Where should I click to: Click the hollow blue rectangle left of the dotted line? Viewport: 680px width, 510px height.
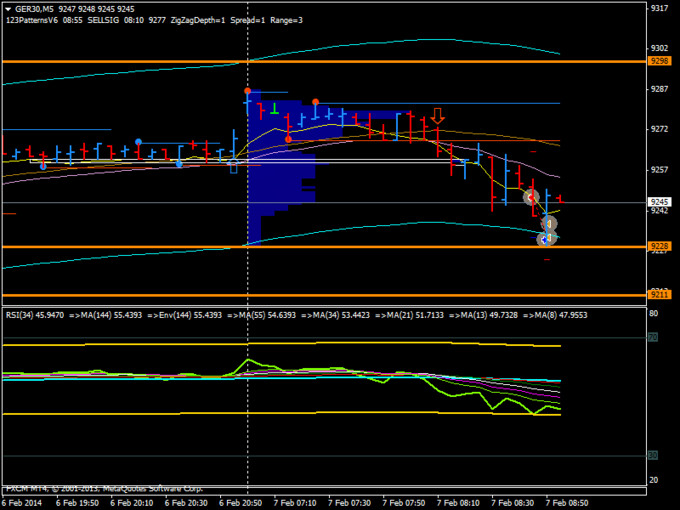tap(234, 166)
